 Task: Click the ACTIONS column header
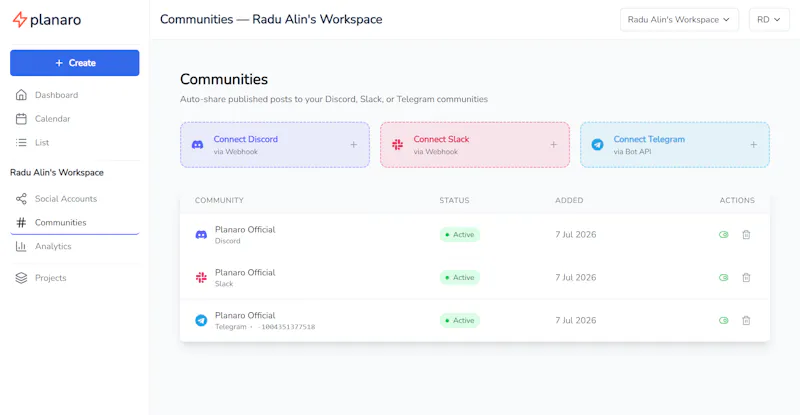click(737, 201)
